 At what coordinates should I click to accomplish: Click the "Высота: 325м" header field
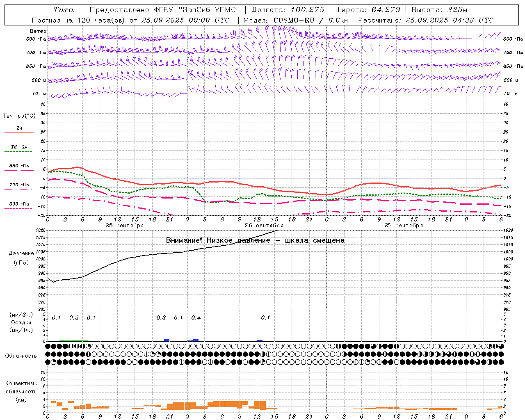point(439,10)
